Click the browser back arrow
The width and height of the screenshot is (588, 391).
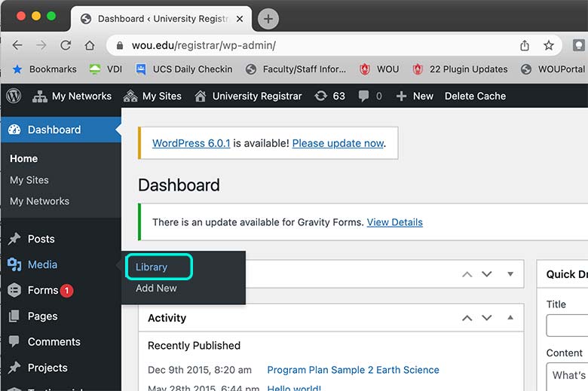(x=17, y=45)
